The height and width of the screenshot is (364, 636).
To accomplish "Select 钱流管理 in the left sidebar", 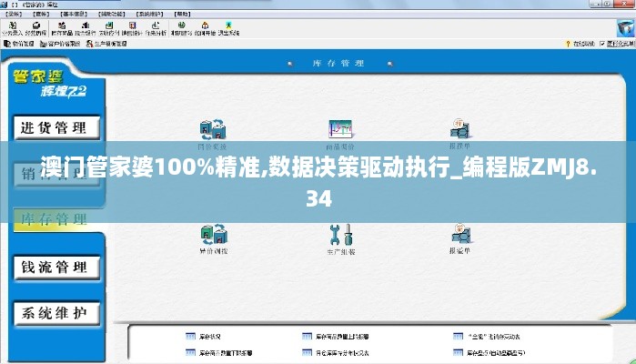I will point(55,267).
